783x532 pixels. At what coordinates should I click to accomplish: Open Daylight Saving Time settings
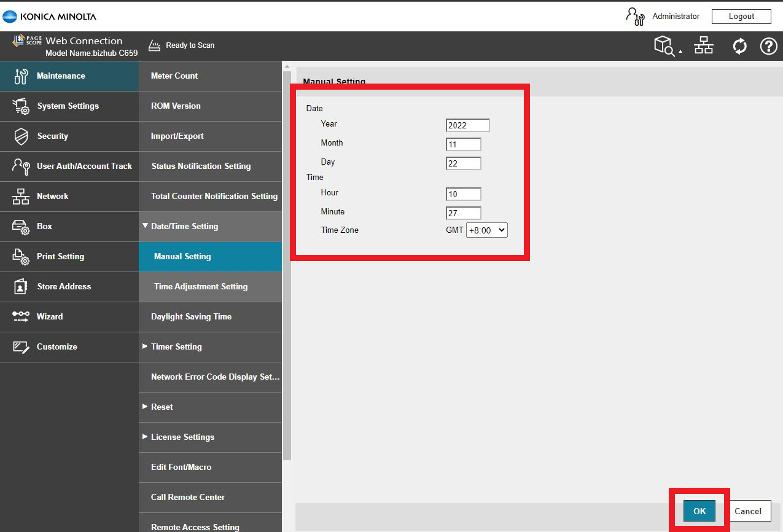[x=191, y=317]
